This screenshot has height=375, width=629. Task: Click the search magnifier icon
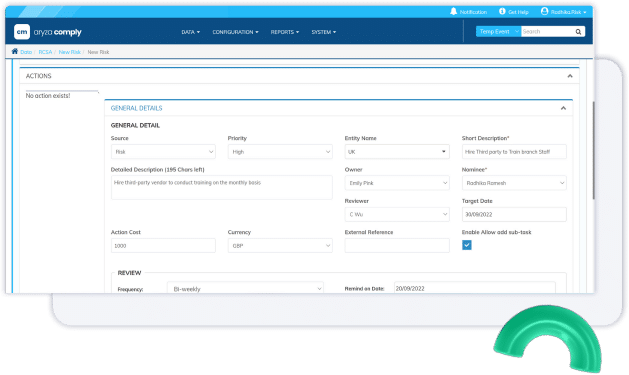(x=578, y=32)
